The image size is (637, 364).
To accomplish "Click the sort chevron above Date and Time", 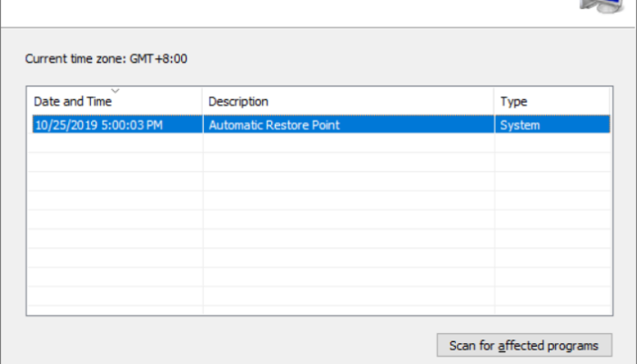I will coord(116,91).
